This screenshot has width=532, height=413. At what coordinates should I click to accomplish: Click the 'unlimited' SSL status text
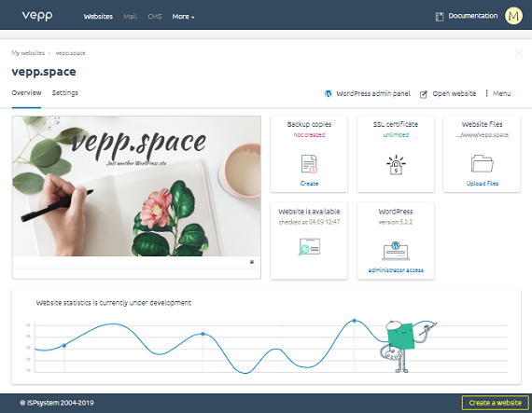396,135
